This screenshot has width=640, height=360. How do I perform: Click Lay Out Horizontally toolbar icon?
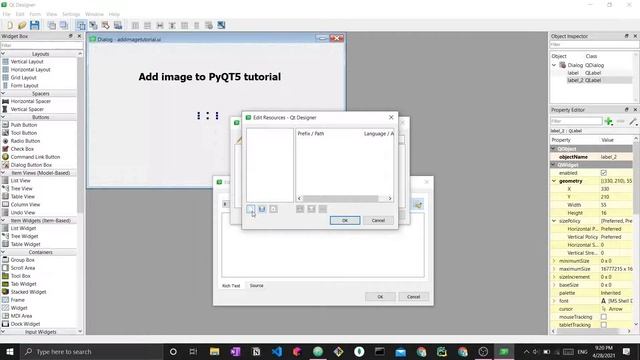pos(135,25)
